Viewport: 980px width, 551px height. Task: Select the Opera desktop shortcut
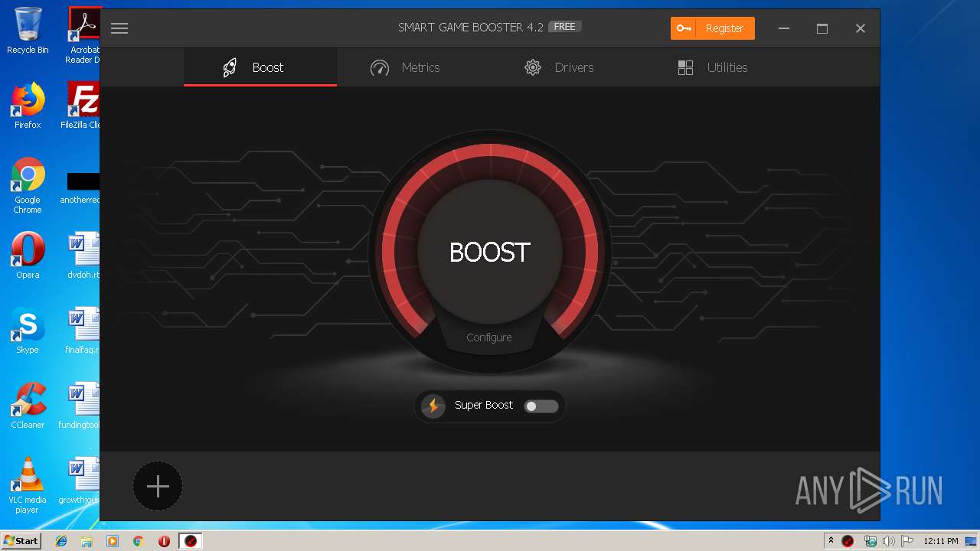pyautogui.click(x=28, y=256)
